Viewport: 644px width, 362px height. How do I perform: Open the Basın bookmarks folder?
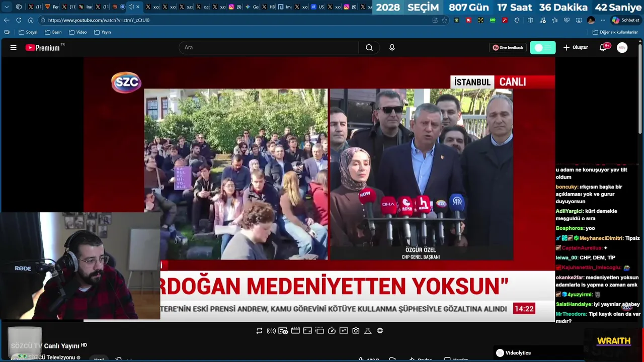coord(53,32)
